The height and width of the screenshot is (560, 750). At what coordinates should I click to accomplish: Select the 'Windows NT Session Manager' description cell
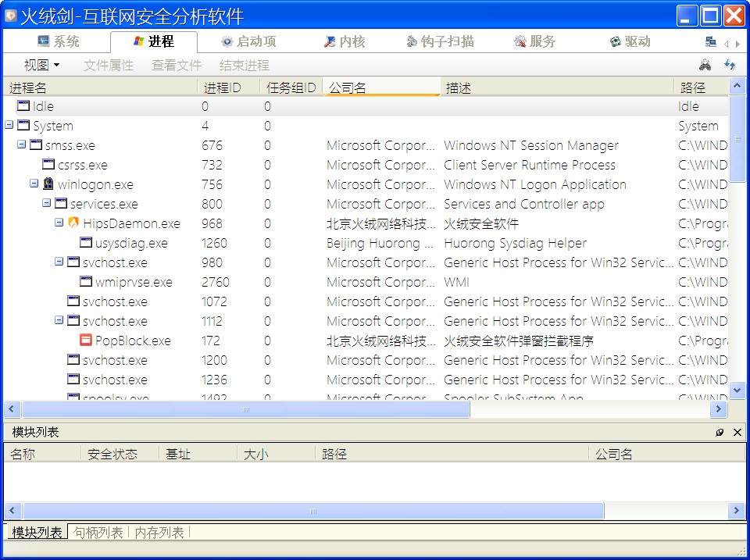click(531, 145)
